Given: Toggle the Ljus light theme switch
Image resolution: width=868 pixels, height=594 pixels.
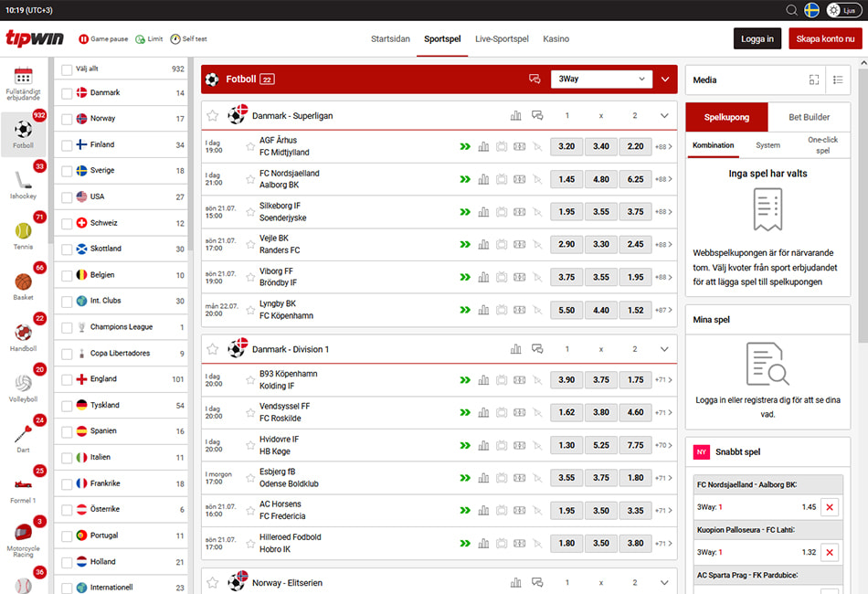Looking at the screenshot, I should click(x=844, y=10).
